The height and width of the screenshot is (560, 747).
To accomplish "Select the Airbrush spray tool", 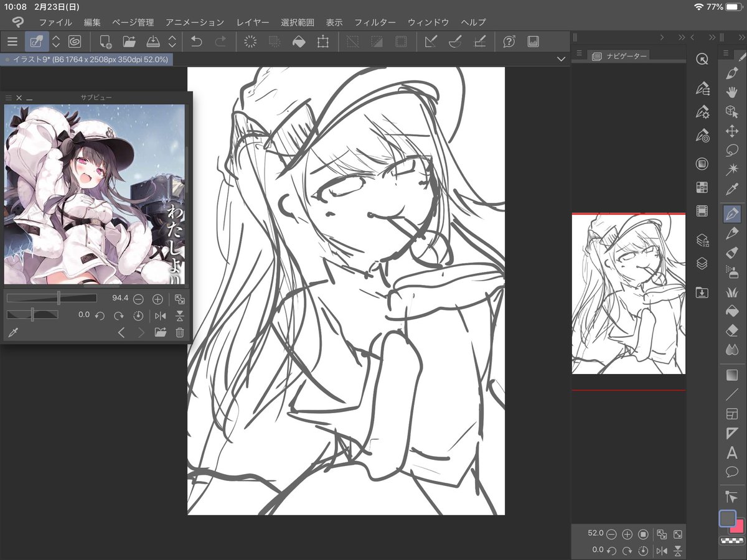I will click(732, 272).
